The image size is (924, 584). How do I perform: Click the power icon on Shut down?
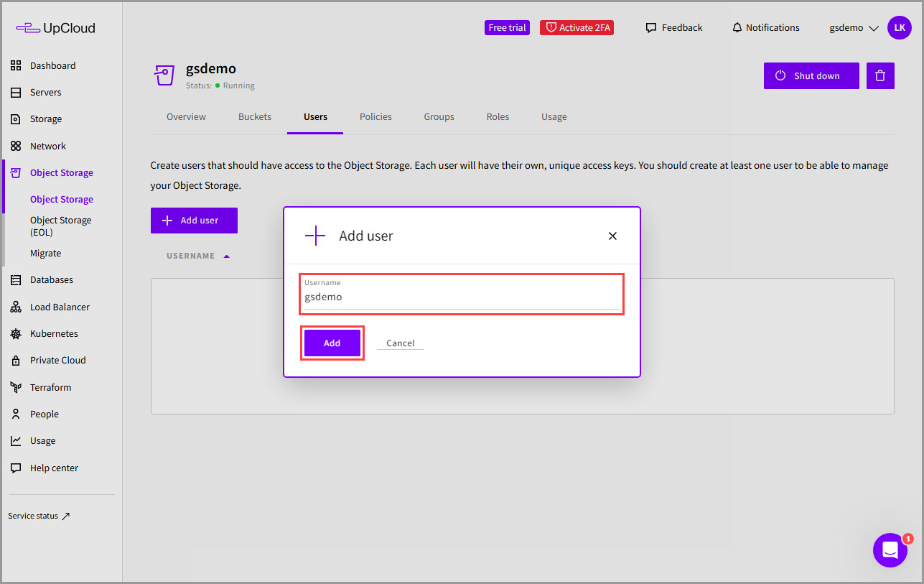(x=780, y=75)
